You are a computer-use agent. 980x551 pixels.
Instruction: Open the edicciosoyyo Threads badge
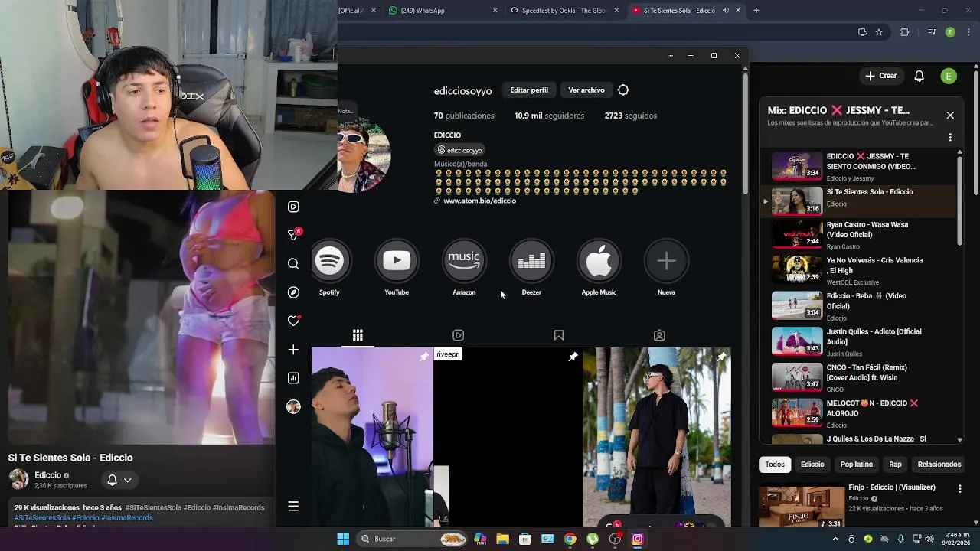pos(459,150)
